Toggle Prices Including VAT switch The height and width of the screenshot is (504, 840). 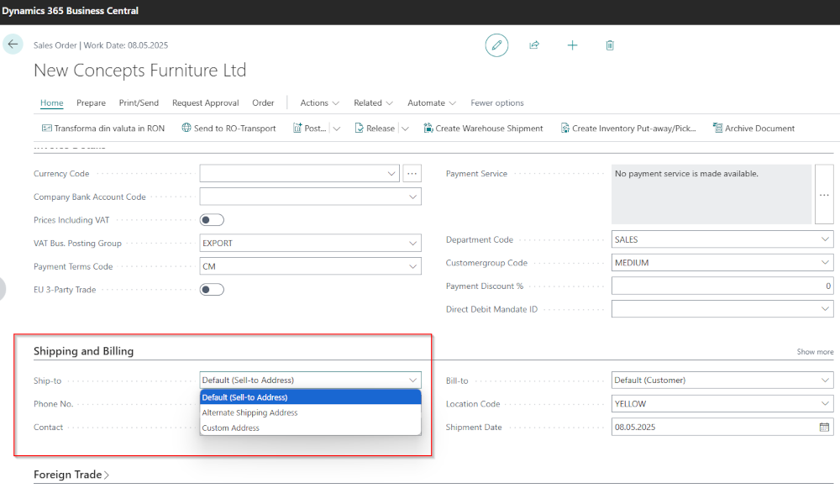212,220
